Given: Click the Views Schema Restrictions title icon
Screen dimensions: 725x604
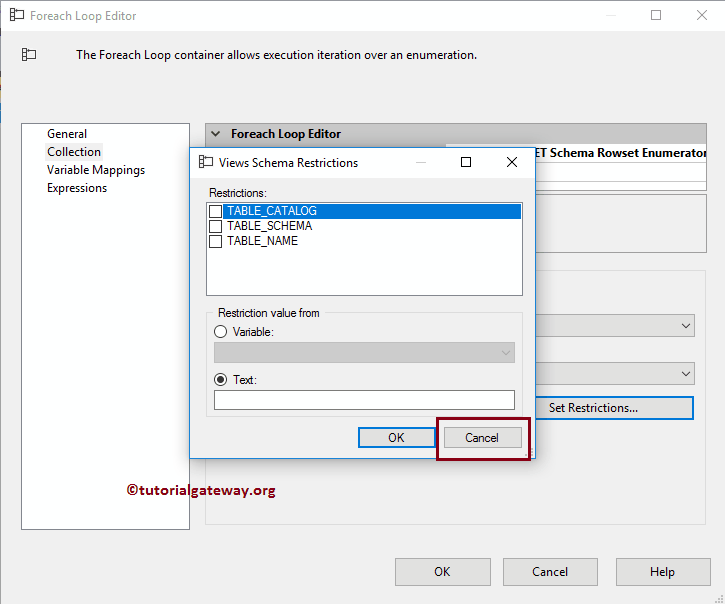Looking at the screenshot, I should tap(205, 162).
